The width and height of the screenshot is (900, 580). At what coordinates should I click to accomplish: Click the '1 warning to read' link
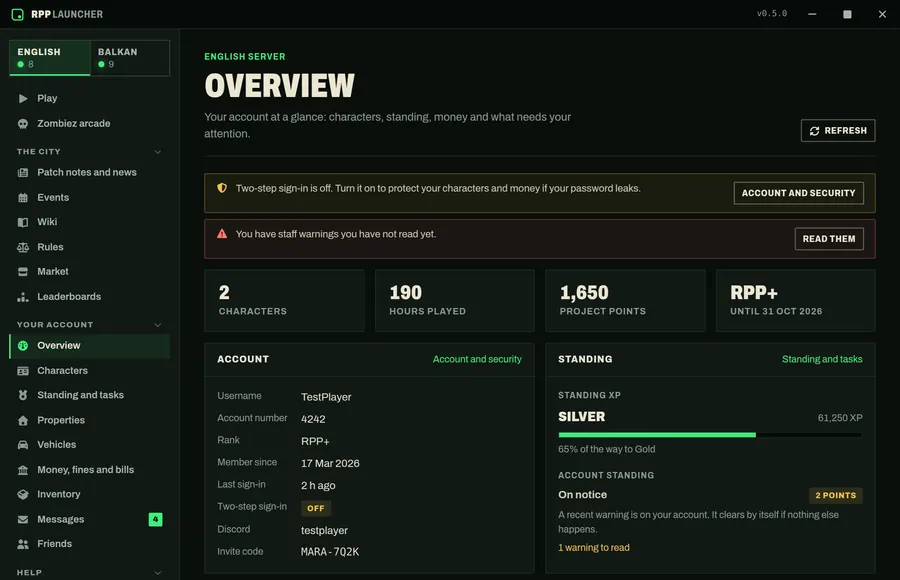[x=593, y=548]
